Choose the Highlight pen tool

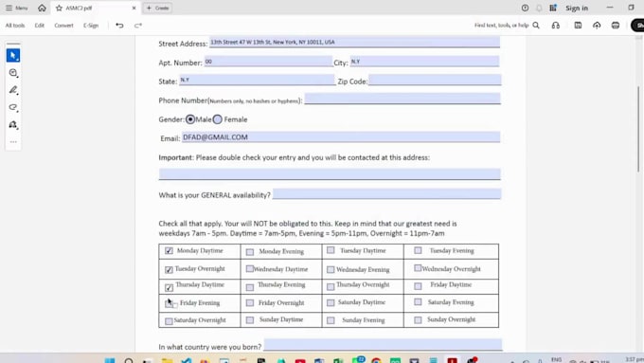[13, 90]
